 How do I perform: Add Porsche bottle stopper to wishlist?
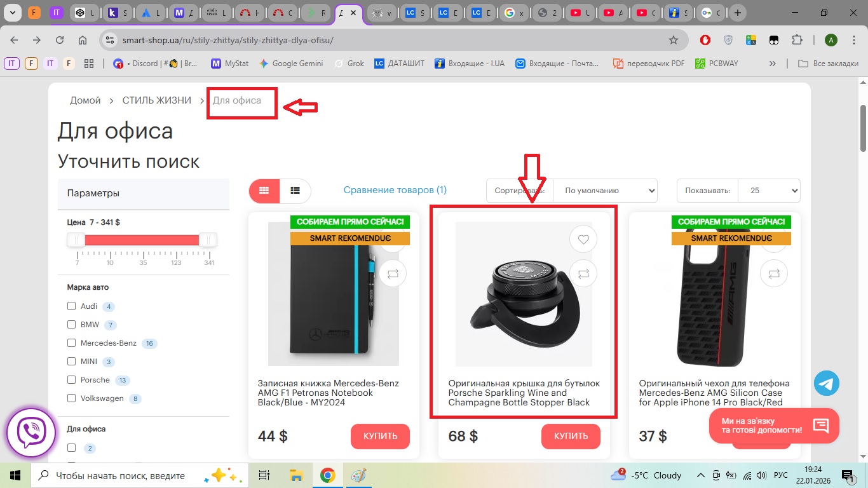click(583, 240)
